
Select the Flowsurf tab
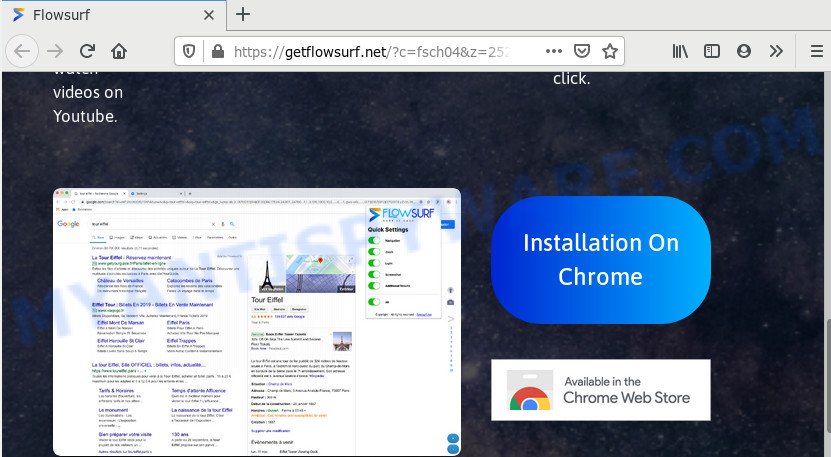click(113, 15)
